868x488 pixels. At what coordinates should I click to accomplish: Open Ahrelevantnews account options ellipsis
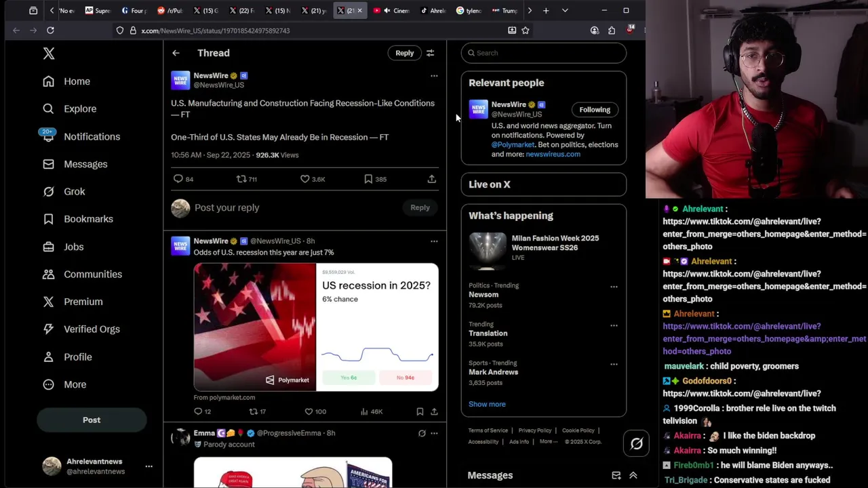click(x=149, y=466)
